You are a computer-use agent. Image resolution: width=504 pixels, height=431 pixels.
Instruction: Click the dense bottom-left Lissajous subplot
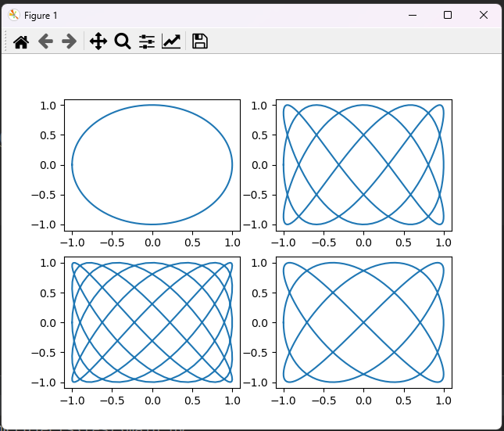tap(152, 322)
